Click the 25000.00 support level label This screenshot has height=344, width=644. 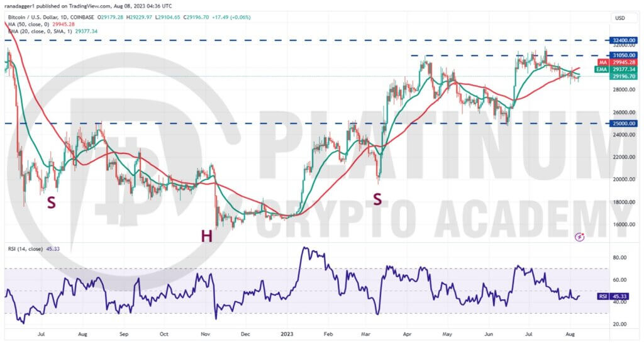[x=625, y=123]
